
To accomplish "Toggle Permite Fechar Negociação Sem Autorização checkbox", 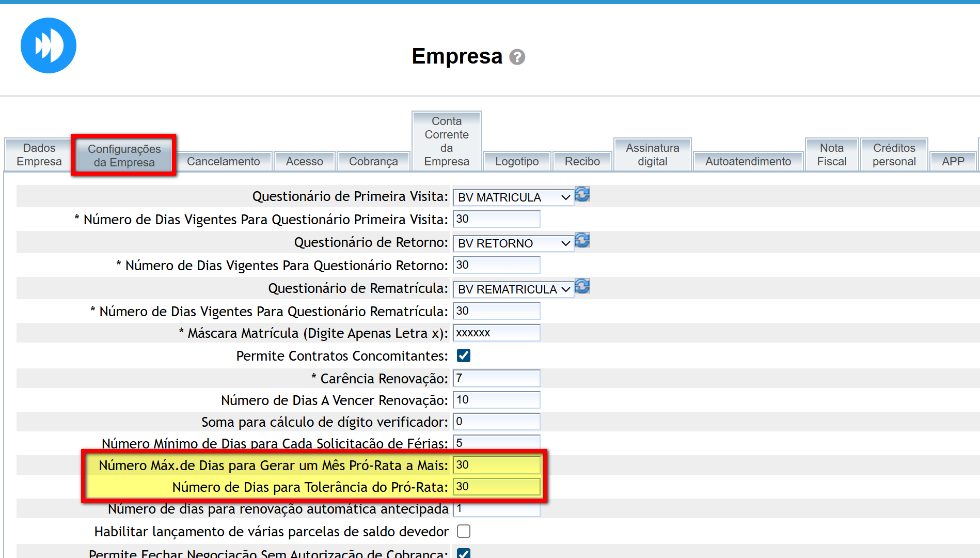I will (464, 553).
